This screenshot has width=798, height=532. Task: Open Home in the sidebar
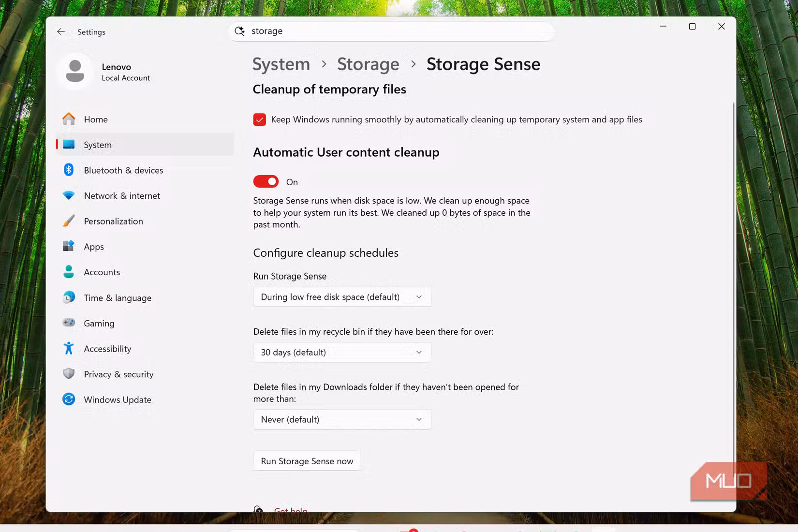pyautogui.click(x=145, y=119)
